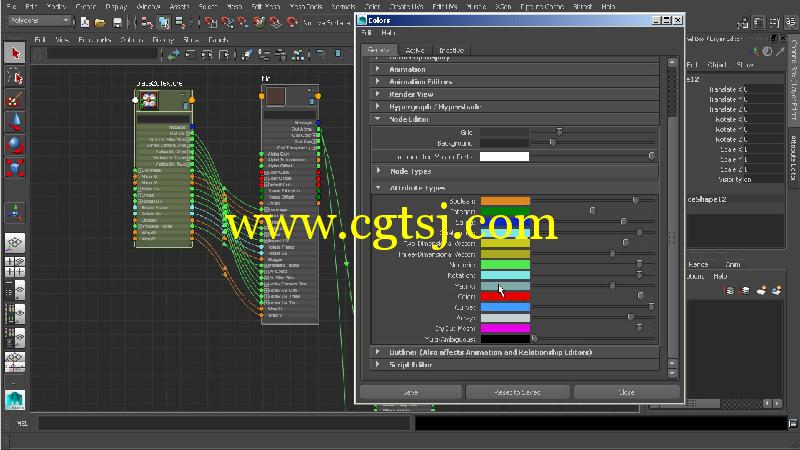Switch to the Inactive tab in Colors
This screenshot has width=800, height=450.
click(452, 50)
